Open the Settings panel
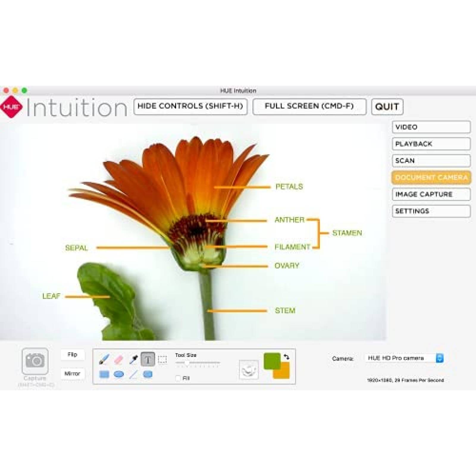The width and height of the screenshot is (476, 476). 431,211
